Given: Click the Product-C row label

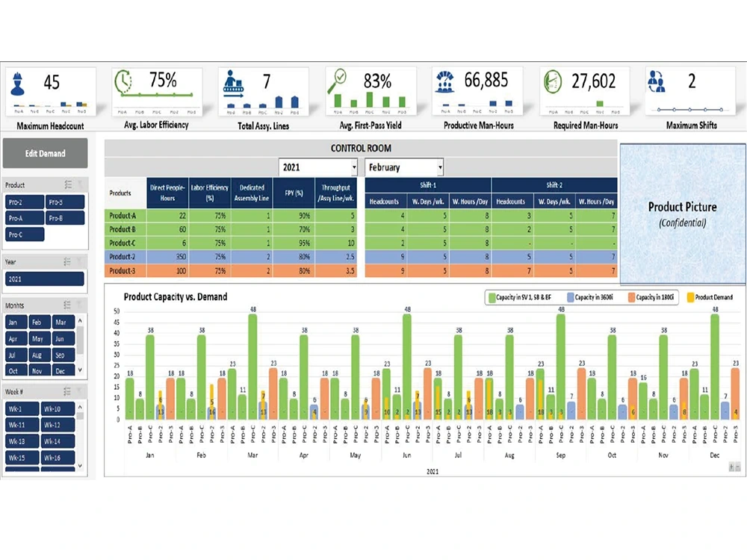Looking at the screenshot, I should 123,243.
